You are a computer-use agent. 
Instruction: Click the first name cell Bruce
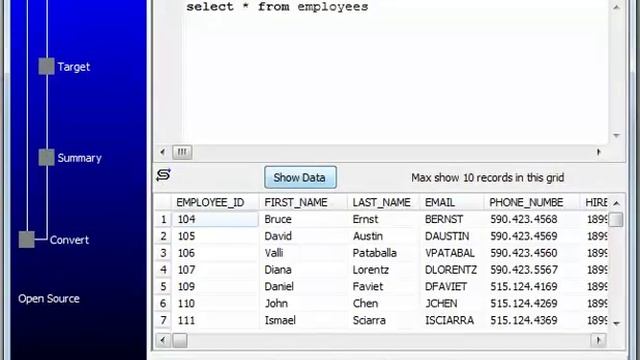[303, 219]
